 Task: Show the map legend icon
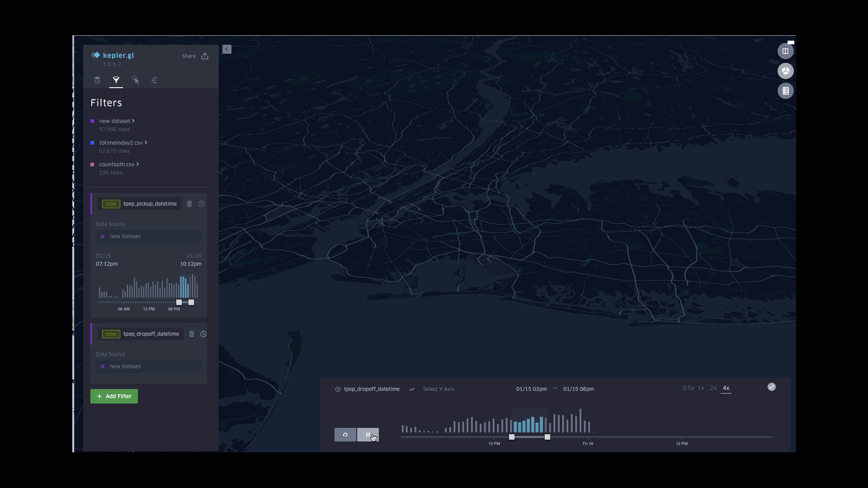(x=785, y=91)
